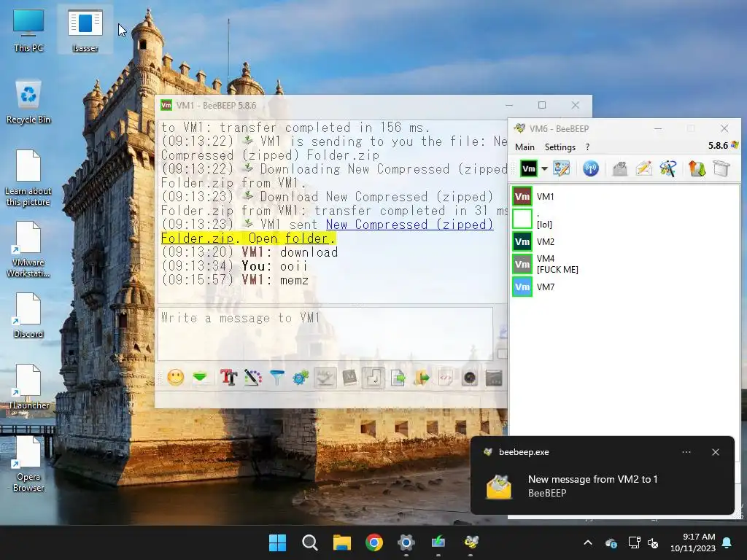The height and width of the screenshot is (560, 747).
Task: Click the camera screenshot icon in chat toolbar
Action: pyautogui.click(x=471, y=378)
